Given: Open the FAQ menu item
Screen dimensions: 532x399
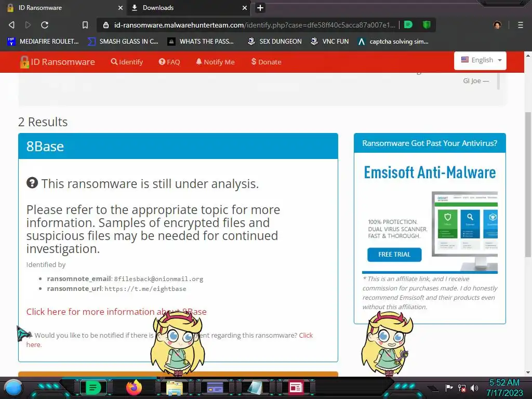Looking at the screenshot, I should [x=169, y=62].
